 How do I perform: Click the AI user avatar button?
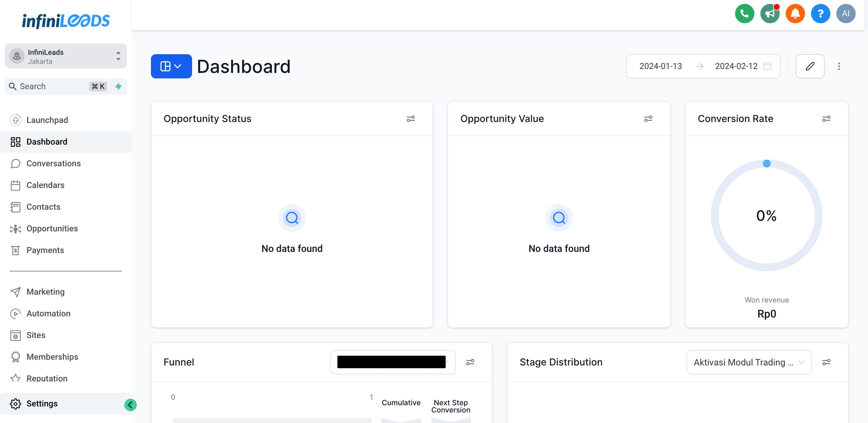pyautogui.click(x=845, y=14)
